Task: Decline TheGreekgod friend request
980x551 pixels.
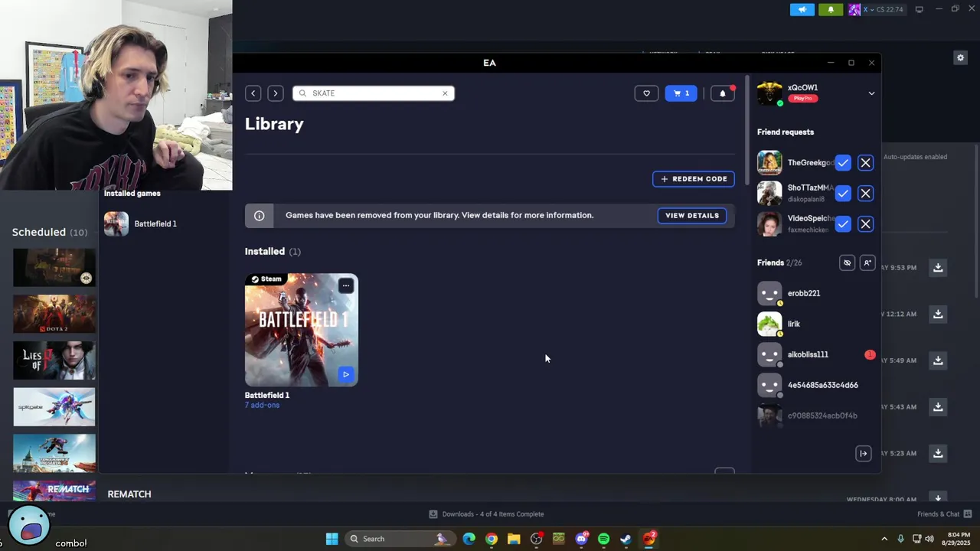Action: pos(865,163)
